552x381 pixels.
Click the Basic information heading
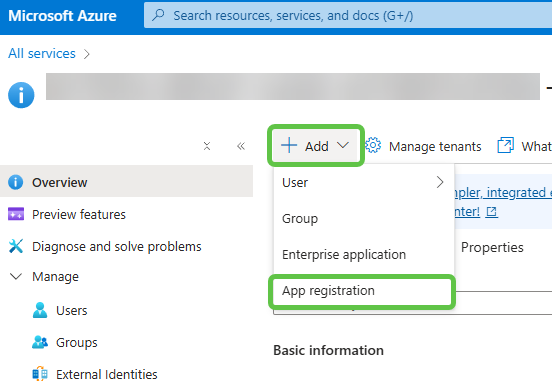[x=328, y=350]
